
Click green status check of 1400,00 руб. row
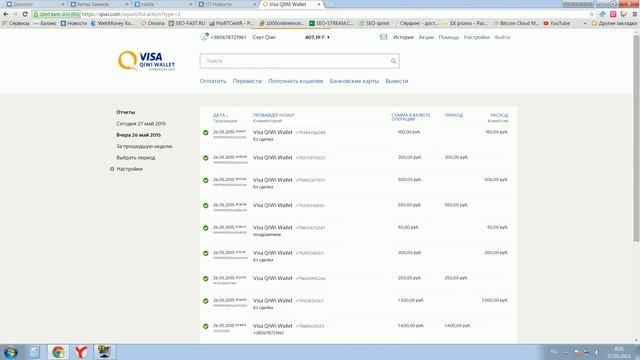(x=206, y=327)
